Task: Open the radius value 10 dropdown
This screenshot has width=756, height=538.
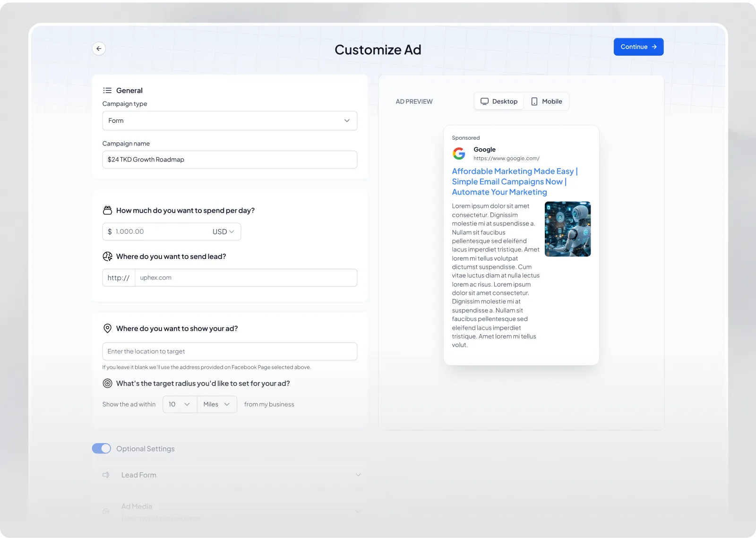Action: 180,404
